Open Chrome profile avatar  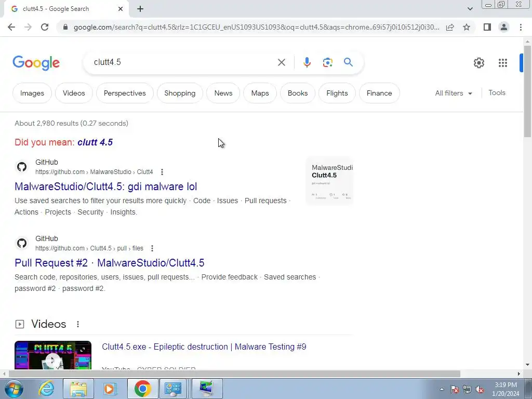point(504,27)
